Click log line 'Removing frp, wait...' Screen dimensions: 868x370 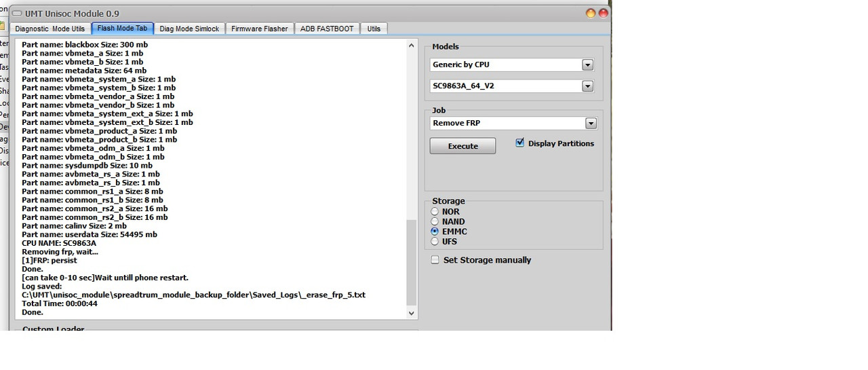tap(60, 252)
